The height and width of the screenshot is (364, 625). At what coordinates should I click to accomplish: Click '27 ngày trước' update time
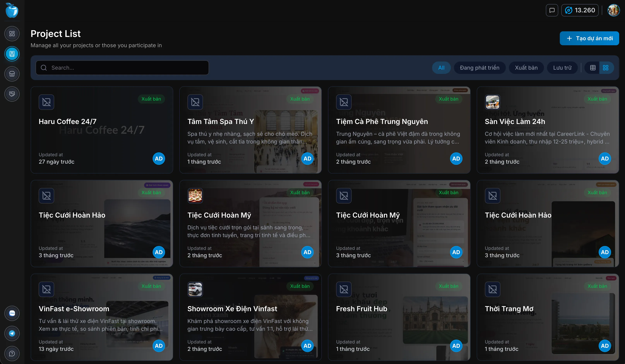coord(57,162)
